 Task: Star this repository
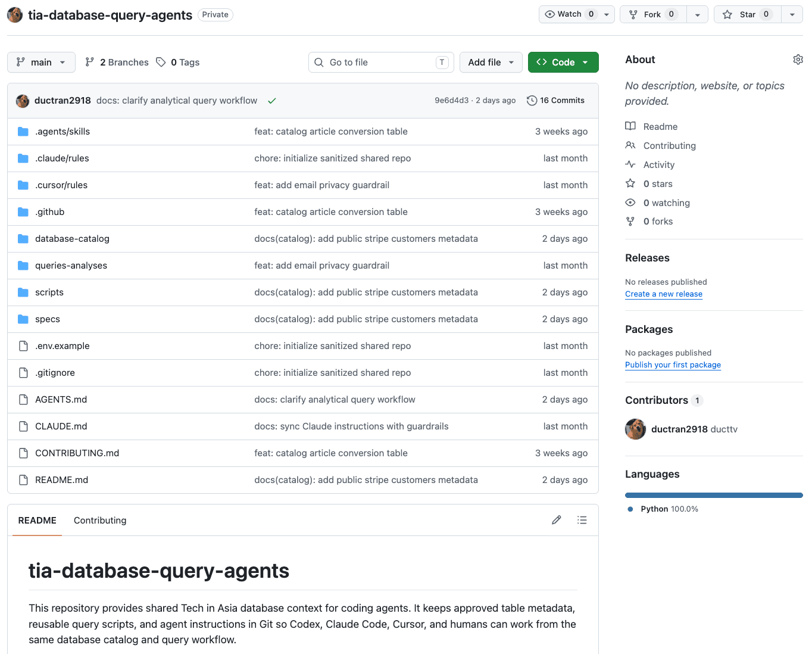(x=747, y=14)
